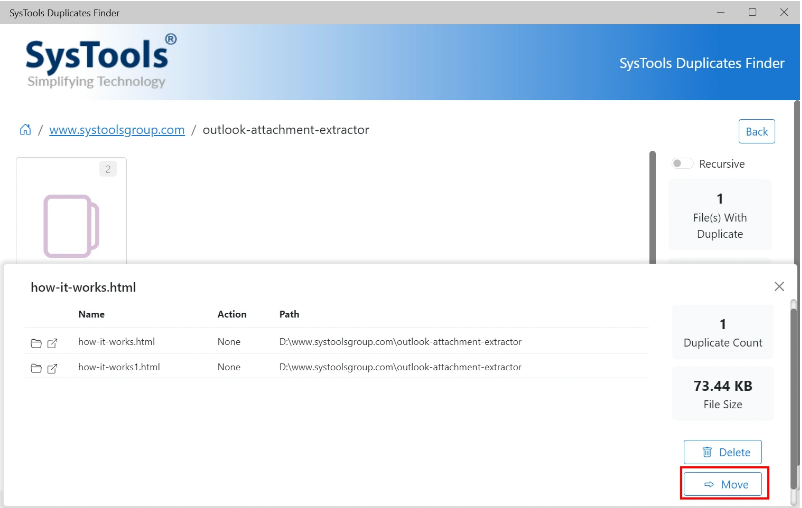802x508 pixels.
Task: Click the Name column header
Action: tap(92, 315)
